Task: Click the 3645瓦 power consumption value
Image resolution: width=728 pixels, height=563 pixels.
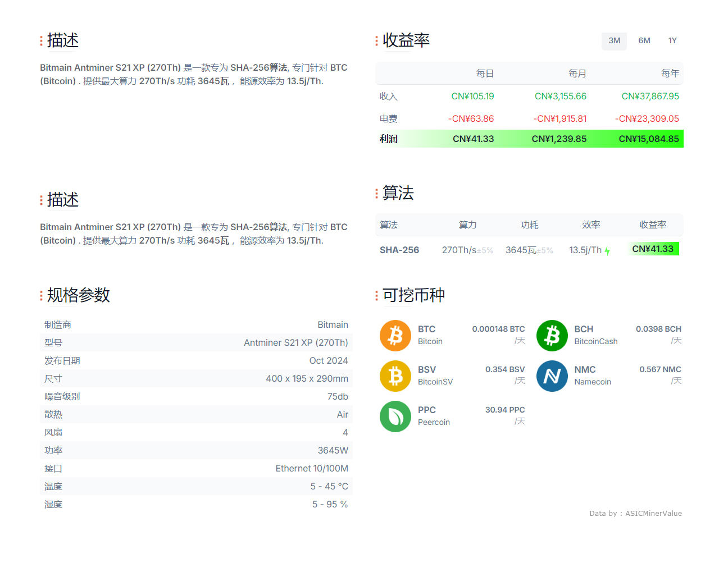Action: [x=521, y=250]
